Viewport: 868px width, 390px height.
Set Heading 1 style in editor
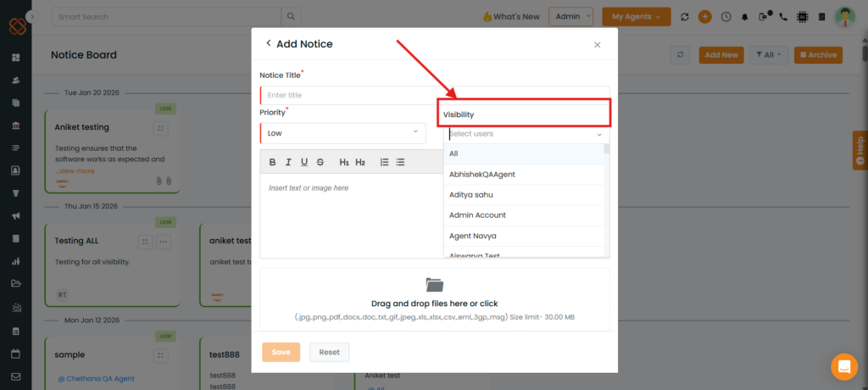(344, 162)
